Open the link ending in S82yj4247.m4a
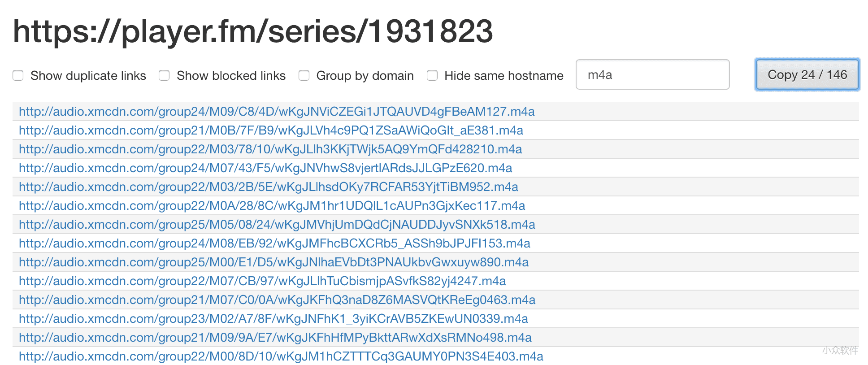Viewport: 868px width, 365px height. [x=262, y=281]
